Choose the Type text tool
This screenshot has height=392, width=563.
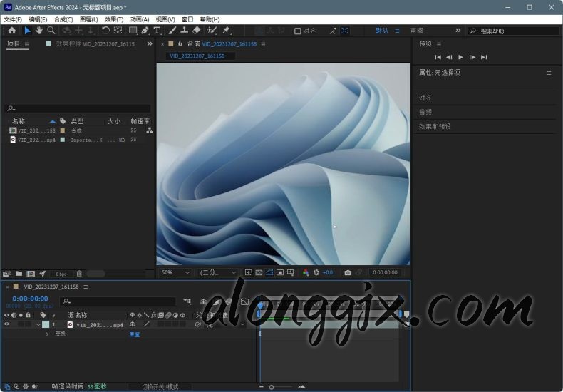tap(157, 31)
